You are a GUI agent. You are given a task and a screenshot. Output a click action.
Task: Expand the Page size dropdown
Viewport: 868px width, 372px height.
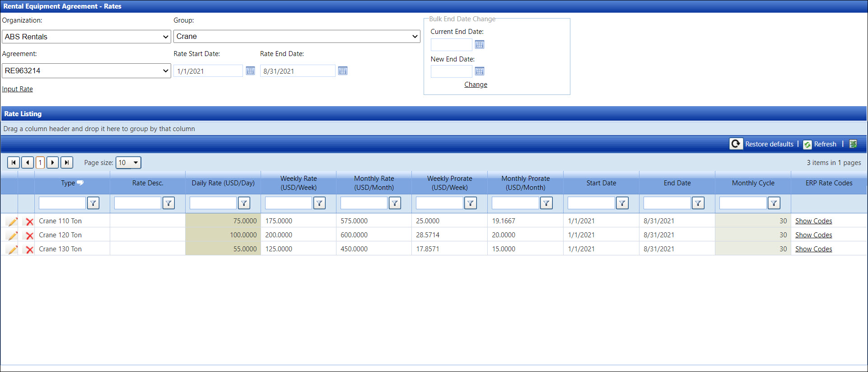pyautogui.click(x=135, y=163)
